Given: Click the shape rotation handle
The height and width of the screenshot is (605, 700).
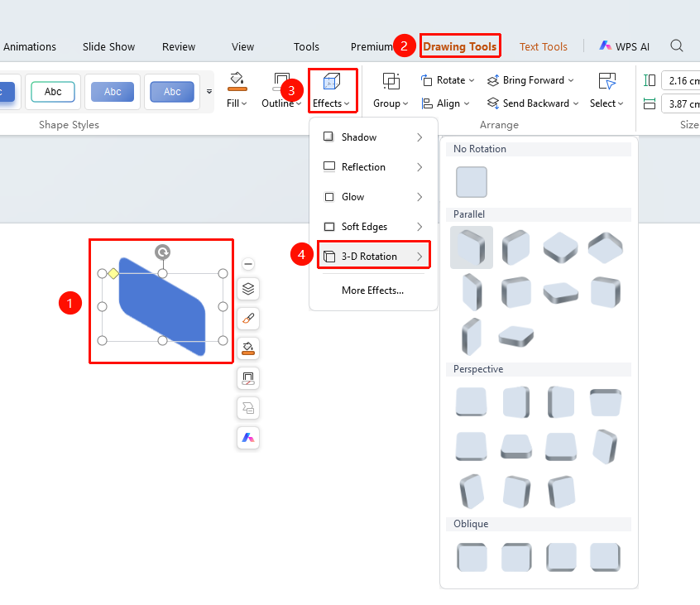Looking at the screenshot, I should click(162, 252).
